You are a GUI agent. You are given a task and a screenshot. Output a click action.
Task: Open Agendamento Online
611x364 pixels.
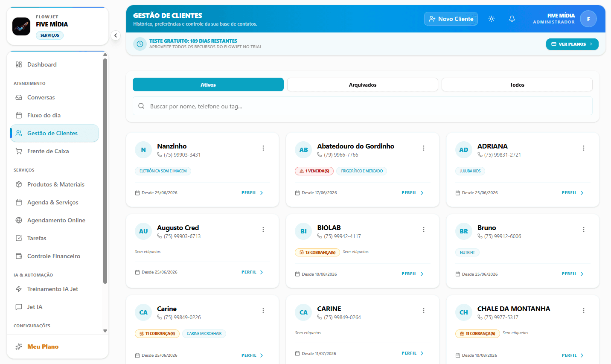tap(55, 220)
